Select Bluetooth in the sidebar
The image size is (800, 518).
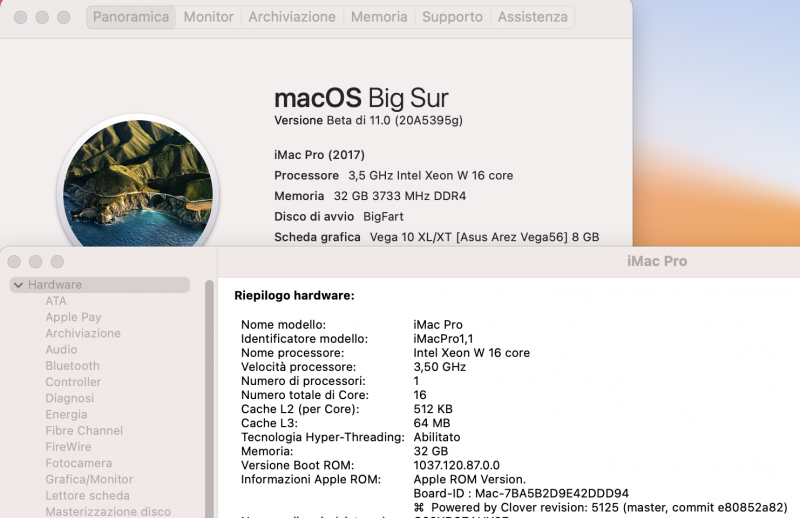click(72, 366)
